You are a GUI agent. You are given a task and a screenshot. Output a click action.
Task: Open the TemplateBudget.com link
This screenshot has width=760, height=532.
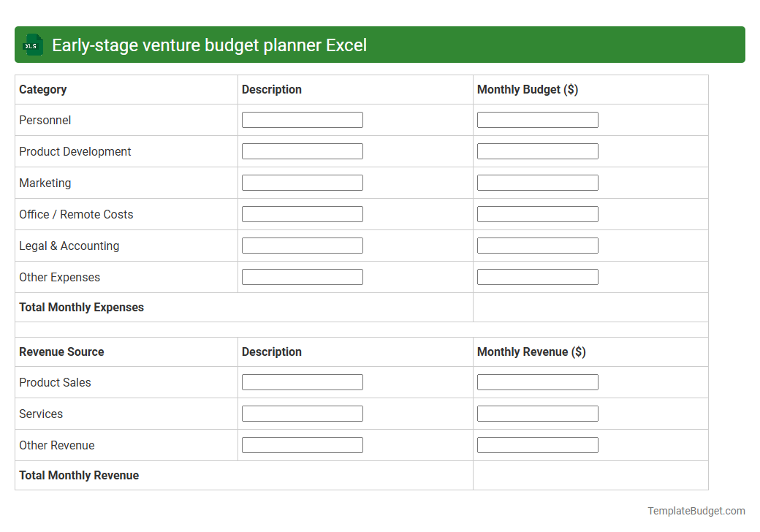[696, 511]
